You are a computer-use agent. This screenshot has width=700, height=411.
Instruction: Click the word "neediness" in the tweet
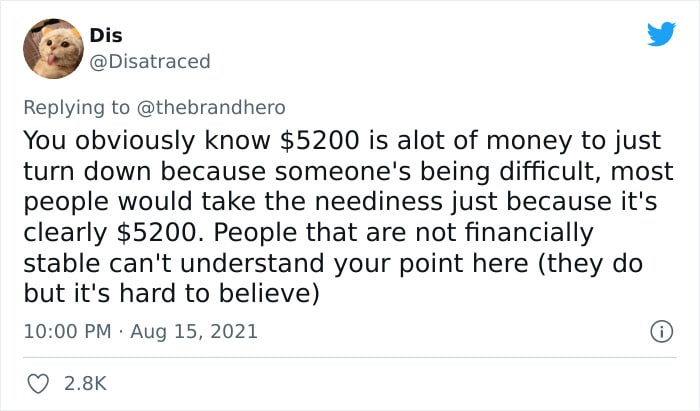pos(379,201)
